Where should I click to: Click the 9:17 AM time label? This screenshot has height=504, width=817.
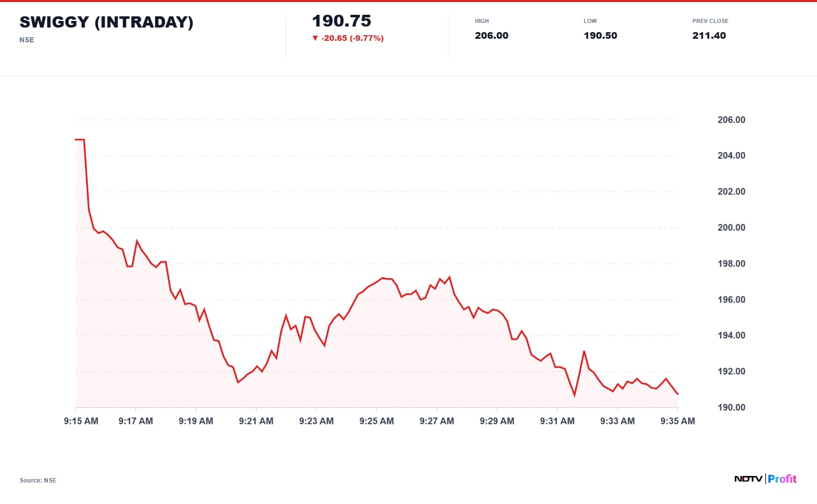tap(136, 421)
